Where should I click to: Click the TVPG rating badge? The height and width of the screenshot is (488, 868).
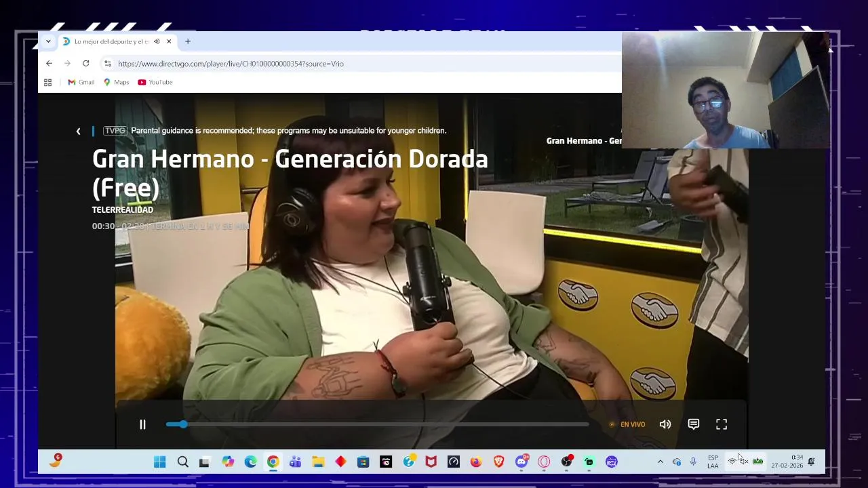(115, 130)
